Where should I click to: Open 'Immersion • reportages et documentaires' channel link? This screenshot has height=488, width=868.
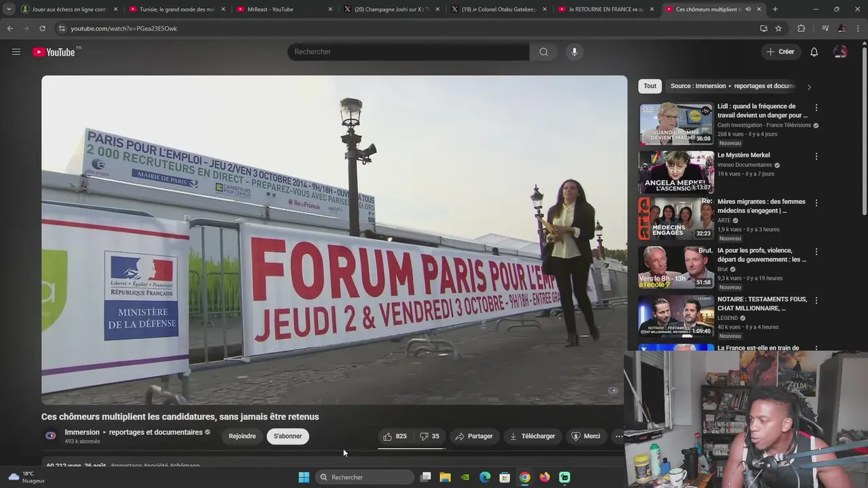tap(134, 432)
